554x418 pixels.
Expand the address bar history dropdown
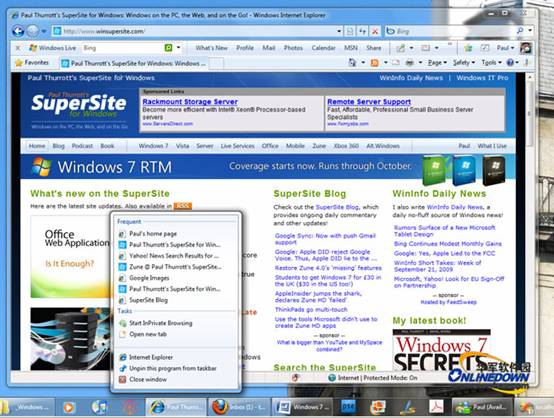click(x=339, y=31)
